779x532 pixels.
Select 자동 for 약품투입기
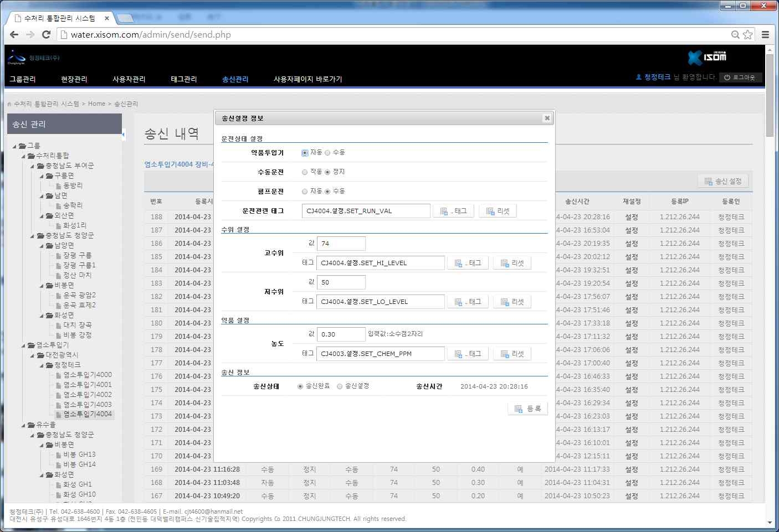click(305, 153)
